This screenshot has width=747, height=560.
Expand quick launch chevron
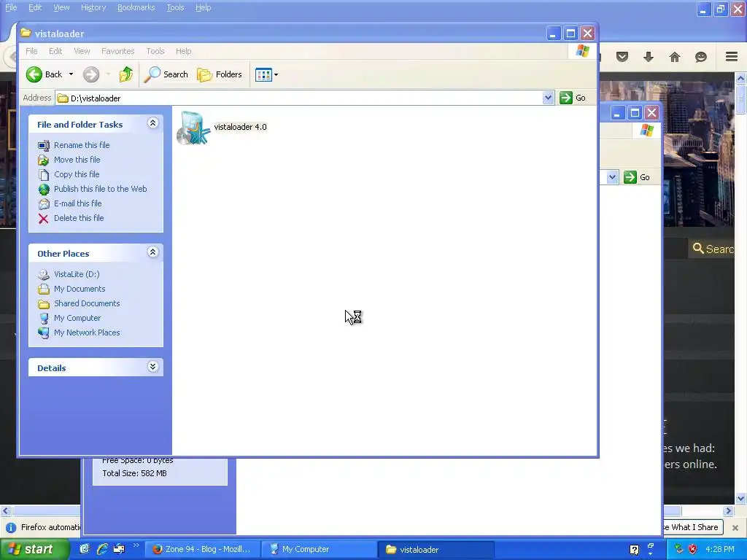click(136, 545)
